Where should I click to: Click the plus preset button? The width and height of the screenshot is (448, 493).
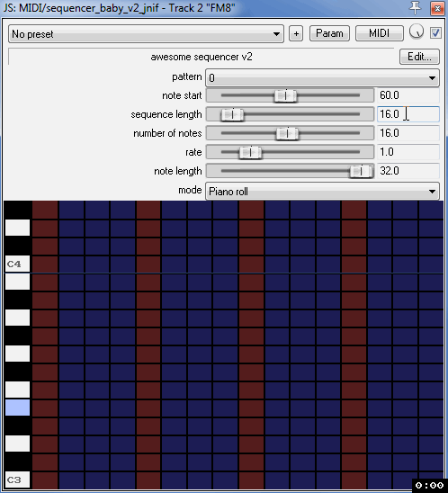296,33
